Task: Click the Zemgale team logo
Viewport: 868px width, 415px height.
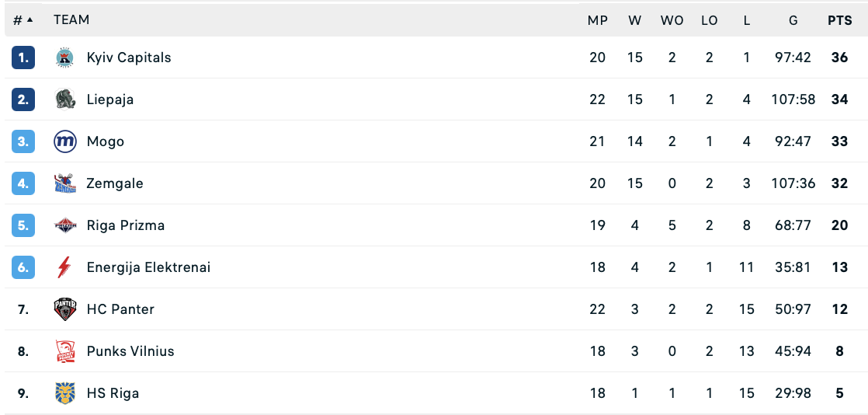Action: 64,183
